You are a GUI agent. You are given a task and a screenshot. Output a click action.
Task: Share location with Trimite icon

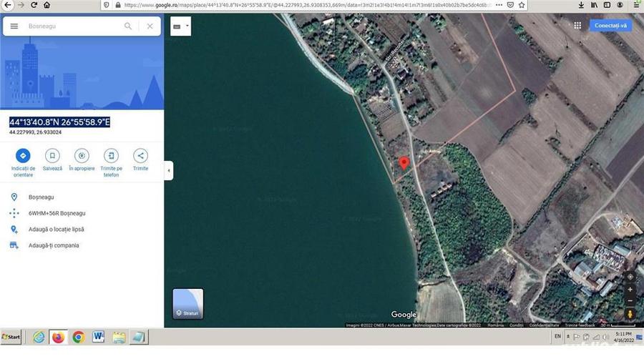pos(140,156)
